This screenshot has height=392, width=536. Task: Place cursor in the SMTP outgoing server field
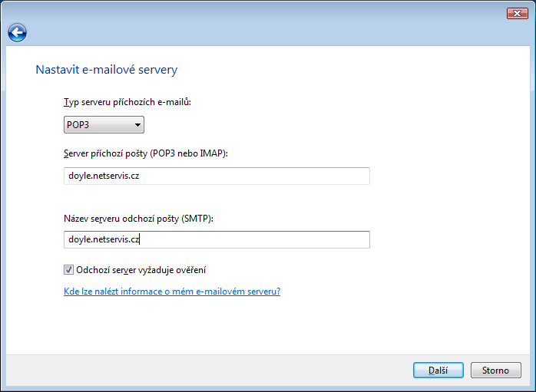[x=217, y=239]
